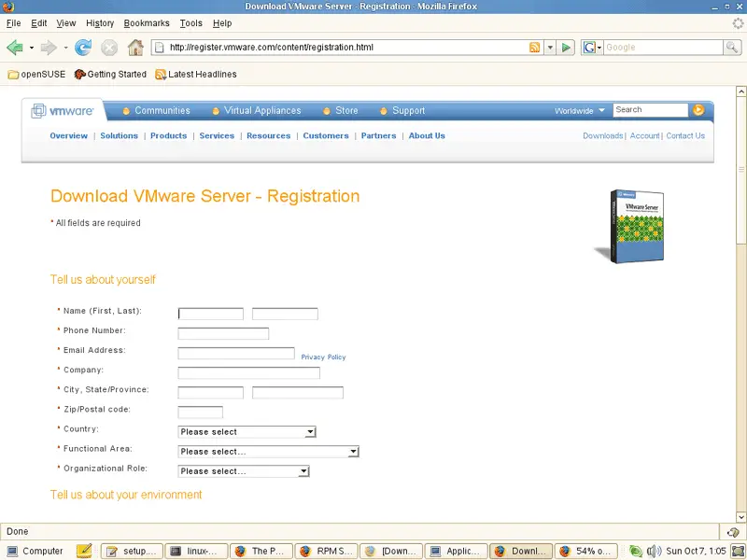The image size is (747, 560).
Task: Open the Functional Area dropdown
Action: 268,452
